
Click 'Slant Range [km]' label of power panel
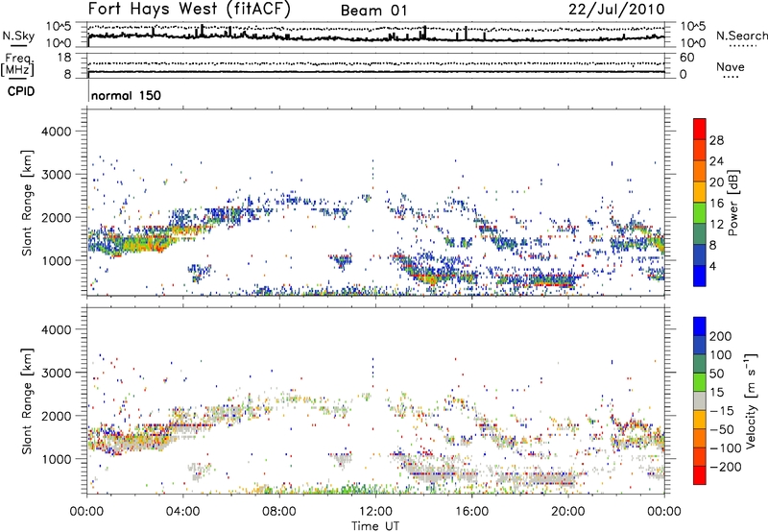click(27, 203)
